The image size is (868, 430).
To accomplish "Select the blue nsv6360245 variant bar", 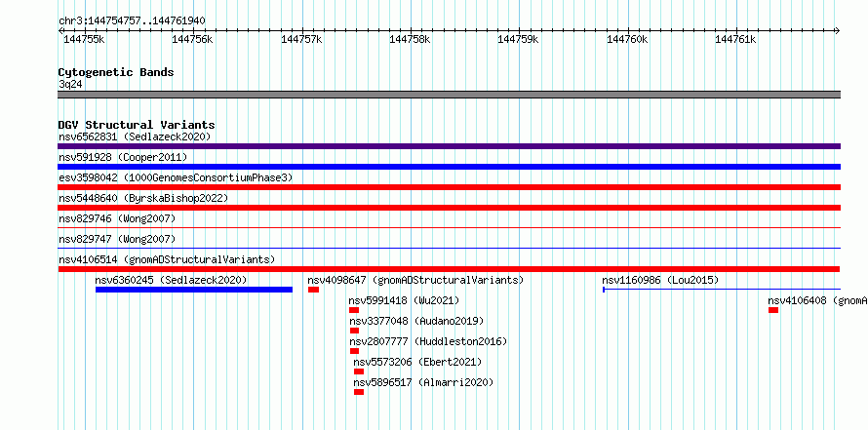I will click(x=194, y=290).
